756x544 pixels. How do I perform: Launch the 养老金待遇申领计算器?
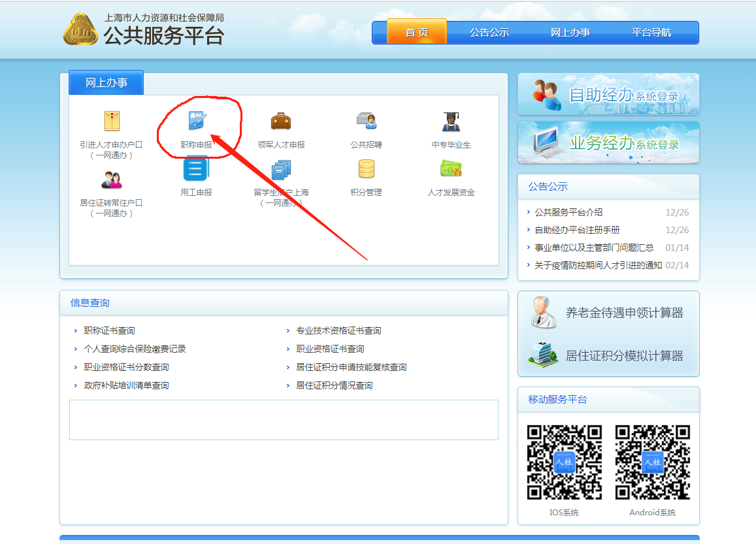[x=608, y=313]
